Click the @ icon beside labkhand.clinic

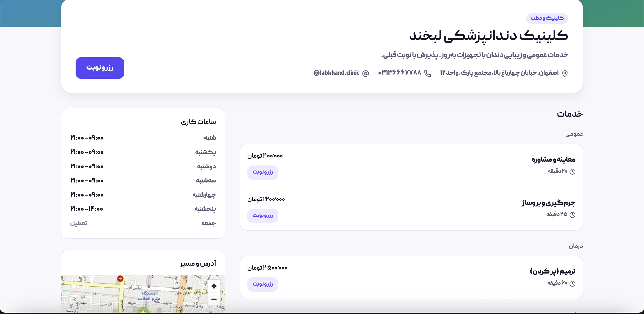(366, 73)
